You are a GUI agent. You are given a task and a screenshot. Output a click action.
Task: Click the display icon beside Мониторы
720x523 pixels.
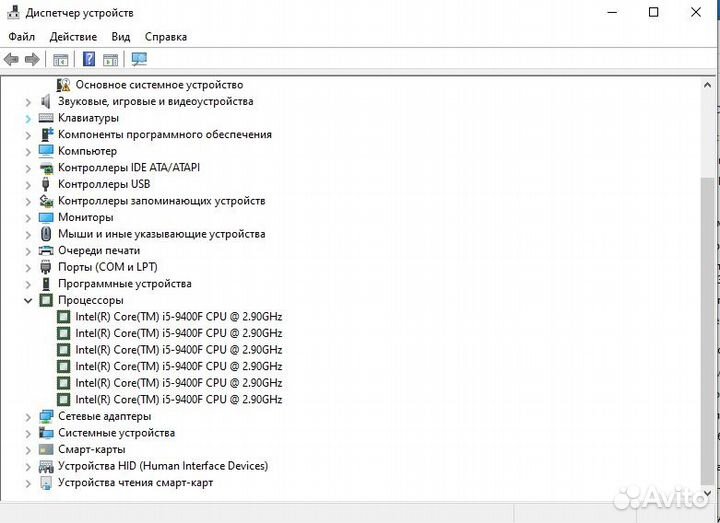(46, 218)
